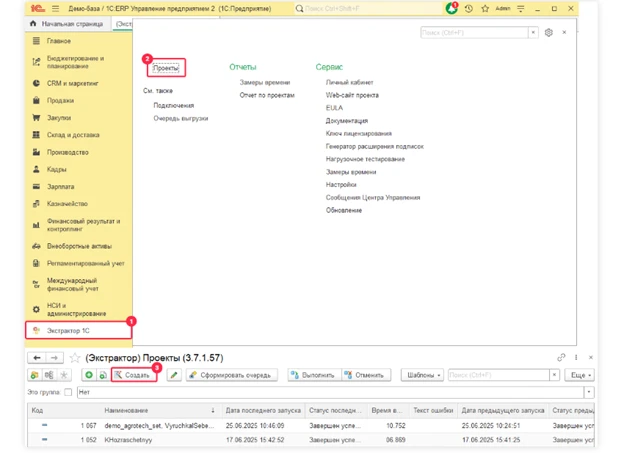
Task: Toggle the 'Это группа' checkbox
Action: [68, 392]
